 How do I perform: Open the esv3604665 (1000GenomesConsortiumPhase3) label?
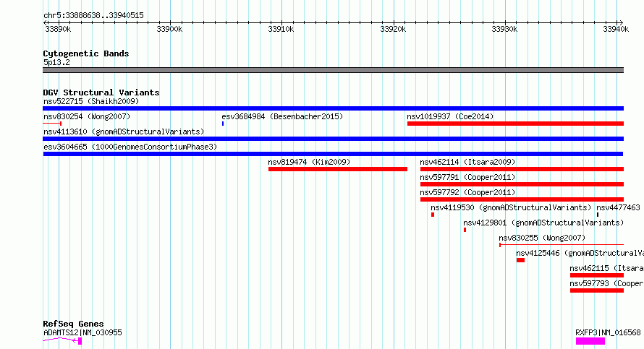(x=130, y=147)
